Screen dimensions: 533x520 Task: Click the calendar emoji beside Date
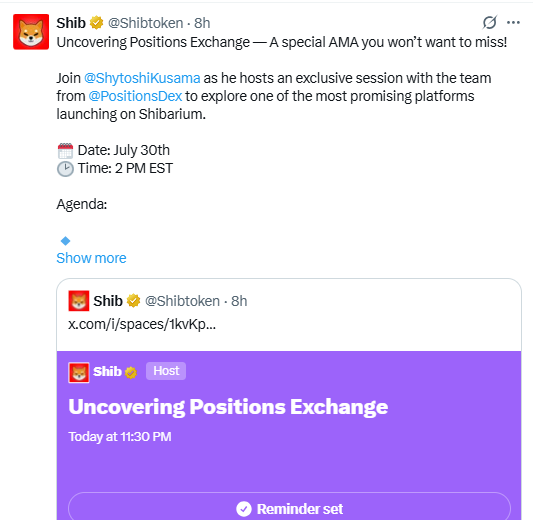[x=65, y=151]
